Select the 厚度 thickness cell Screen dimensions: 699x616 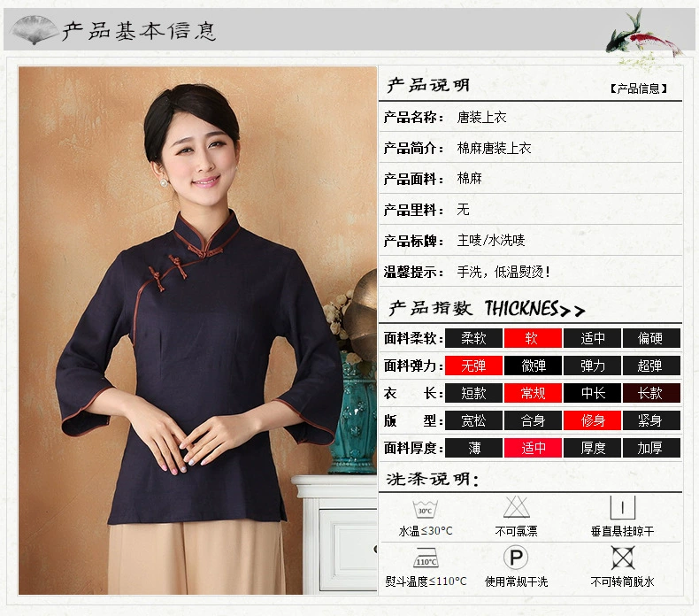[593, 448]
